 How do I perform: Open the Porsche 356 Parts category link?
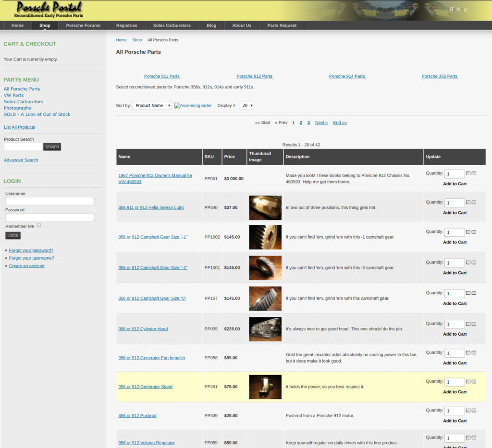(439, 76)
